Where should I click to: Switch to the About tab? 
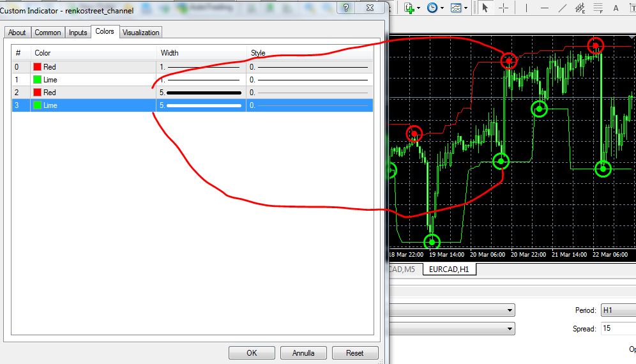coord(17,33)
